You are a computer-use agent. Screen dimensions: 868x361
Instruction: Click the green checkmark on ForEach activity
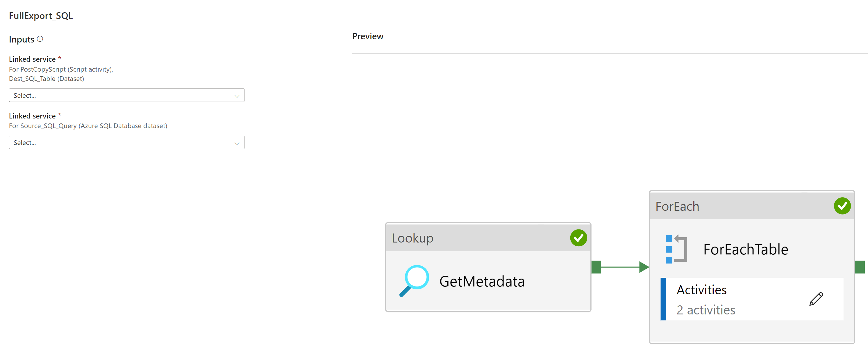(x=842, y=206)
